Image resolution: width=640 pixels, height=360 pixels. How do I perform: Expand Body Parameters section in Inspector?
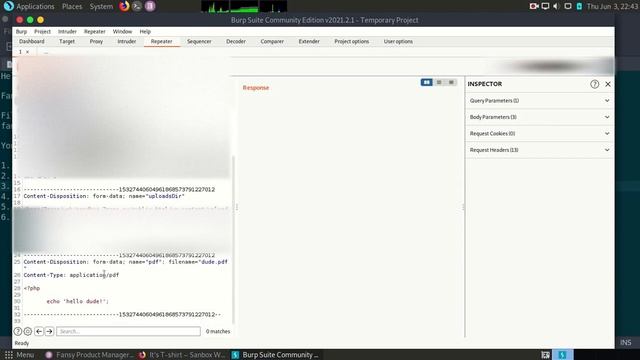[x=539, y=117]
